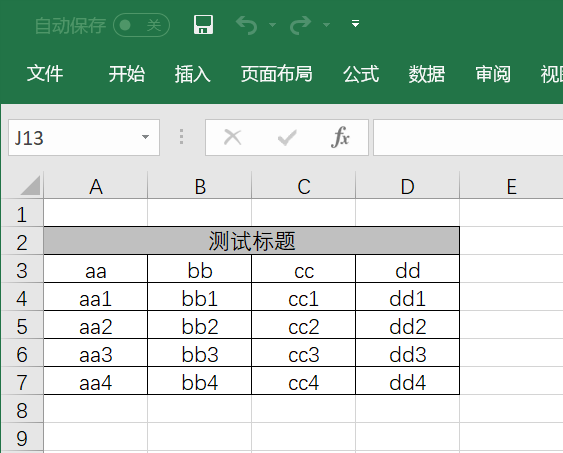Click the Save floppy disk icon
The height and width of the screenshot is (453, 563).
click(203, 24)
